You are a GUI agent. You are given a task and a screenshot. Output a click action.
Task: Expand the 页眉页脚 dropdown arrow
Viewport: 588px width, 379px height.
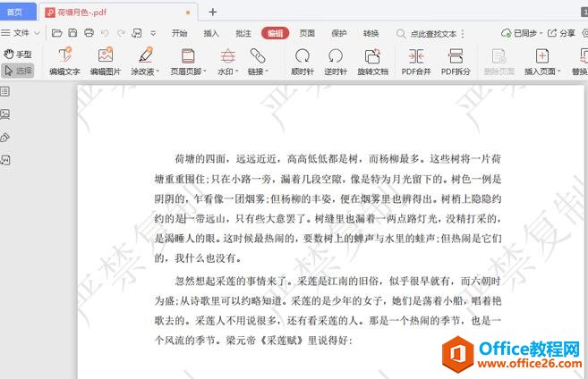[205, 72]
